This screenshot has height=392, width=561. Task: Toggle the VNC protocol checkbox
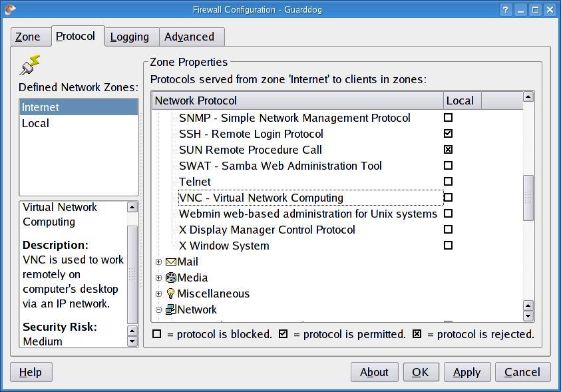pos(448,198)
